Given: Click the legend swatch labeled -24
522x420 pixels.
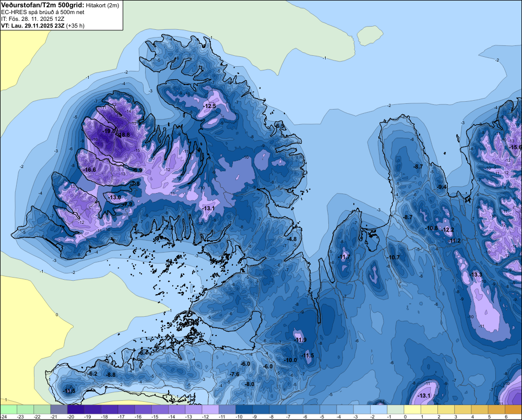Looking at the screenshot, I should click(8, 410).
